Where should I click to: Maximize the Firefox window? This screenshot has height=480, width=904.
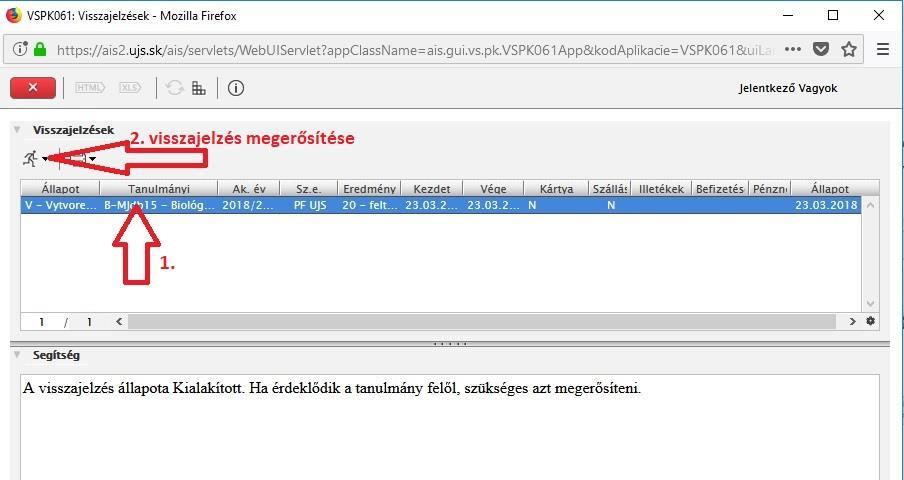click(833, 16)
